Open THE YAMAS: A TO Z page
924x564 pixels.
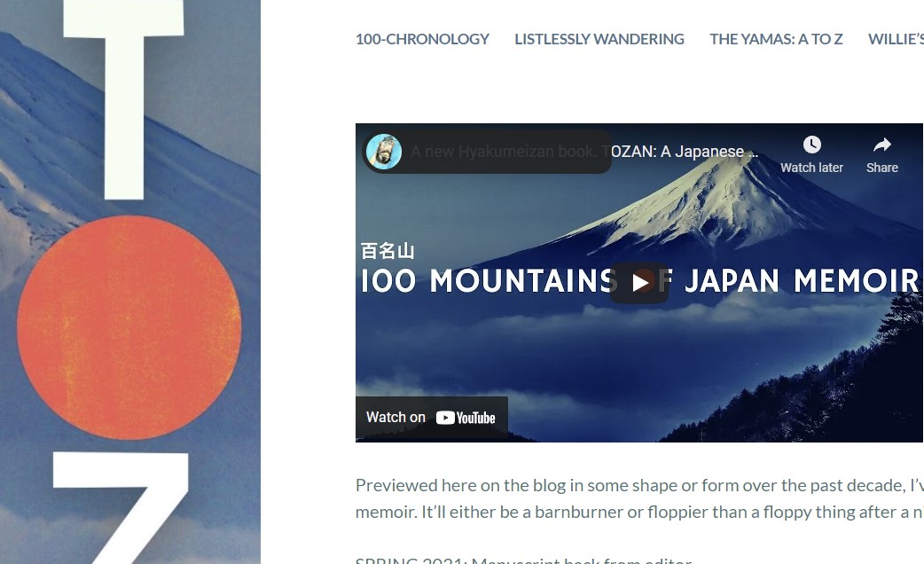point(776,39)
